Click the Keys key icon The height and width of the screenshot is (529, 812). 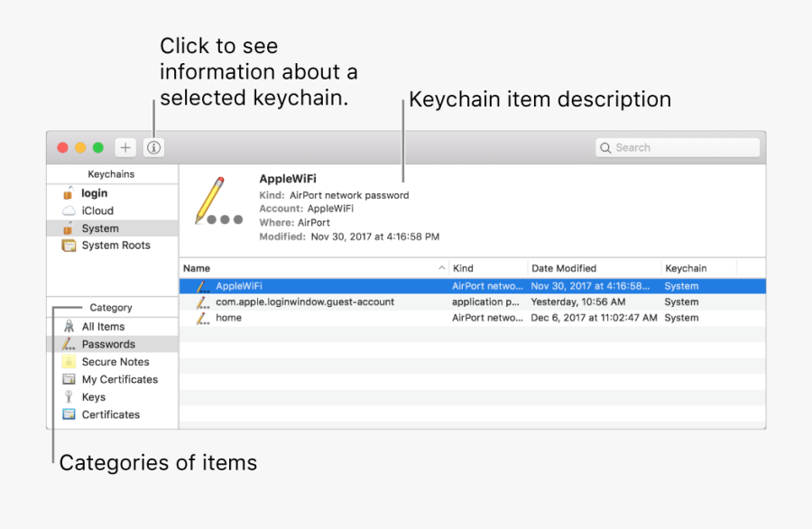[69, 397]
